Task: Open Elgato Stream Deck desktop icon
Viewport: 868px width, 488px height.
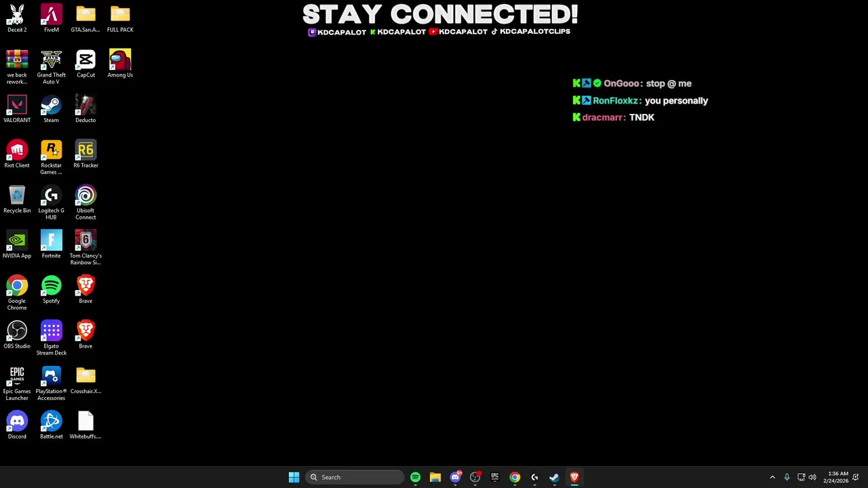Action: [x=51, y=338]
